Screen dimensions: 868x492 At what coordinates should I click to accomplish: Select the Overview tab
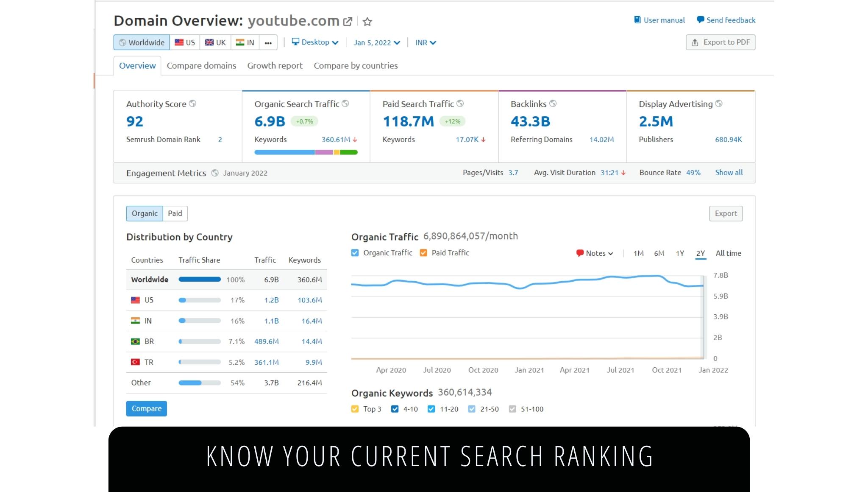point(137,66)
